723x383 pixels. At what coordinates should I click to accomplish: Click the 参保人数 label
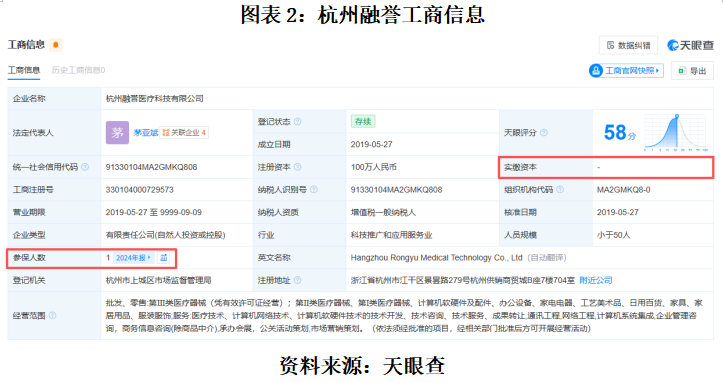29,258
